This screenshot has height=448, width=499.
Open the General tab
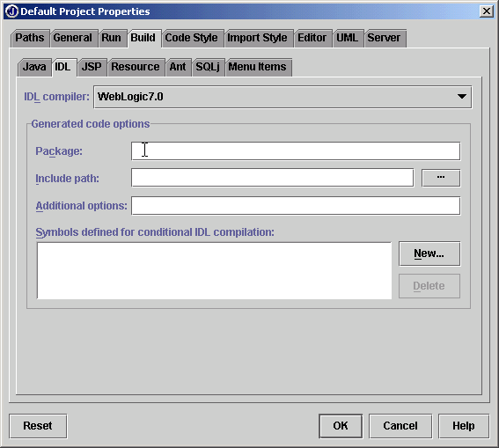(73, 38)
